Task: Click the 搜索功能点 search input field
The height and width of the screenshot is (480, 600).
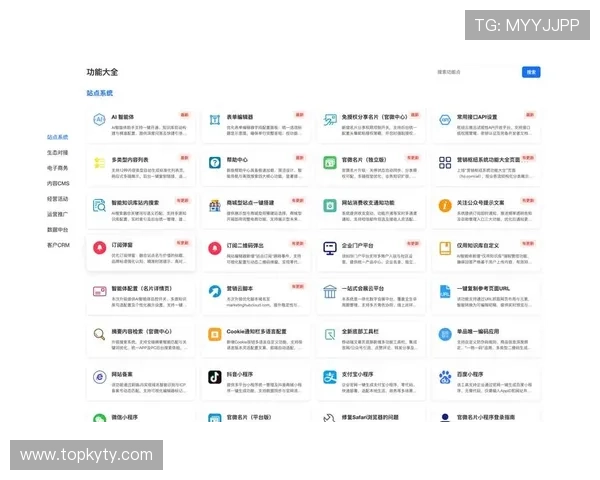Action: 477,72
